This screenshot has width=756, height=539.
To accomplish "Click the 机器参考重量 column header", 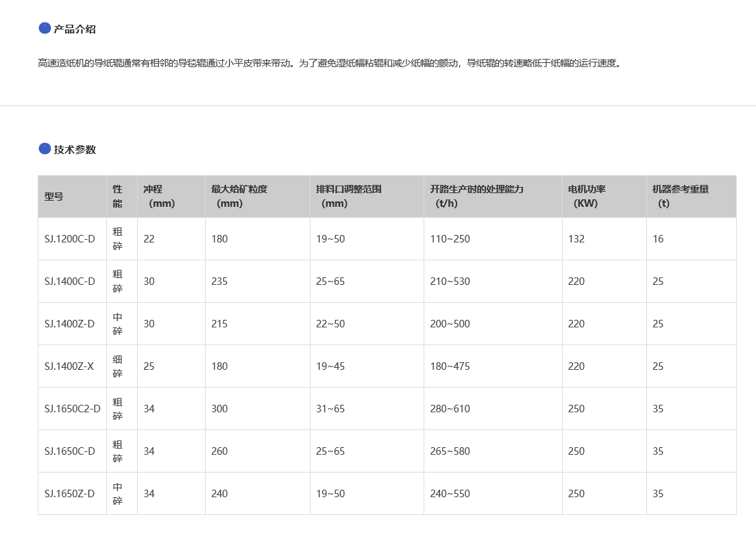I will (x=680, y=196).
